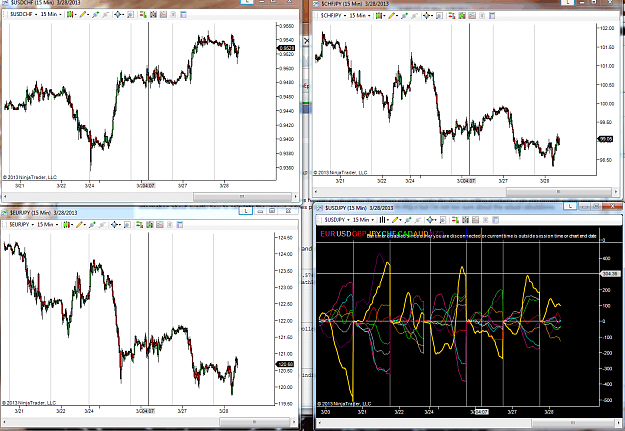Click L link button in USDCHF title bar
Screen dimensions: 625x431
point(247,2)
